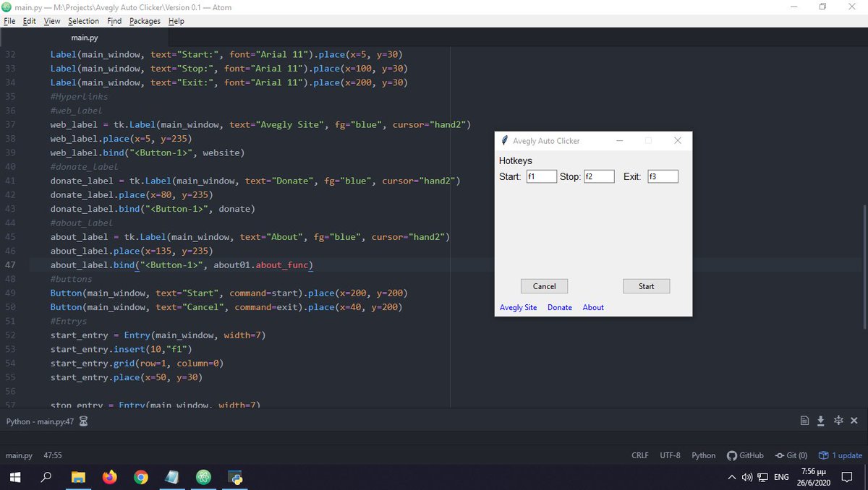Restore down the Atom window
The image size is (868, 490).
point(822,7)
